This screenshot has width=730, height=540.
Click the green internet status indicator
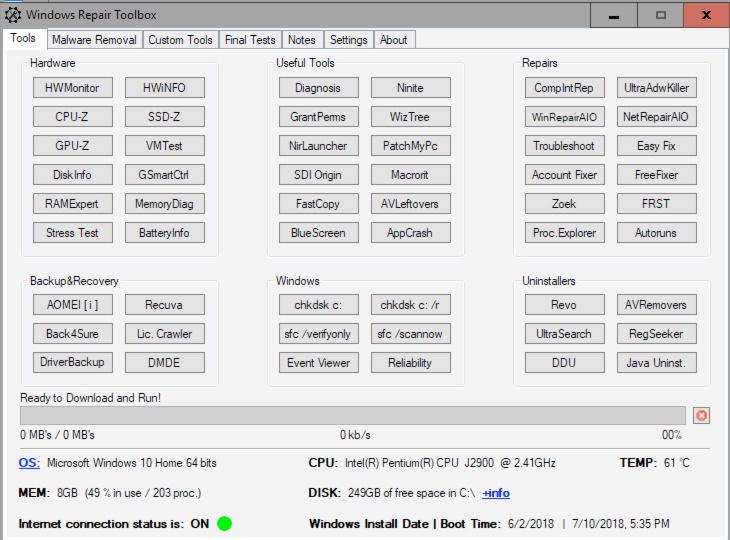coord(224,523)
